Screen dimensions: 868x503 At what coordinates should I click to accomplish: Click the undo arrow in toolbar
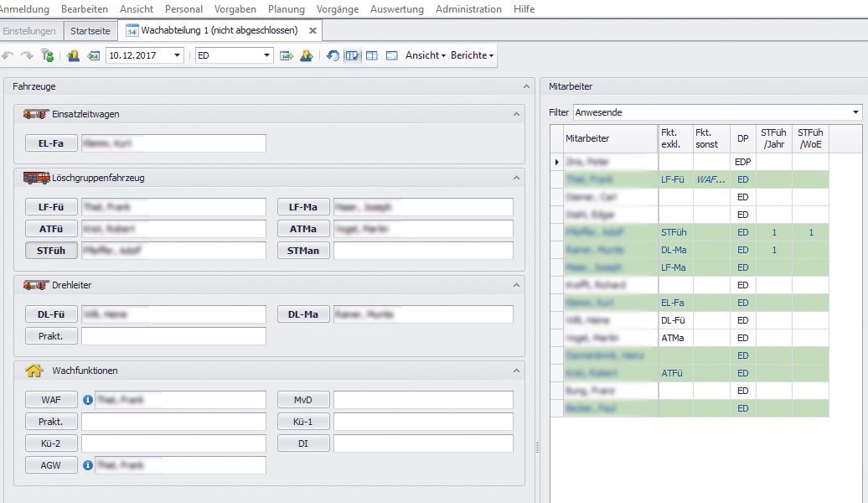pyautogui.click(x=8, y=55)
